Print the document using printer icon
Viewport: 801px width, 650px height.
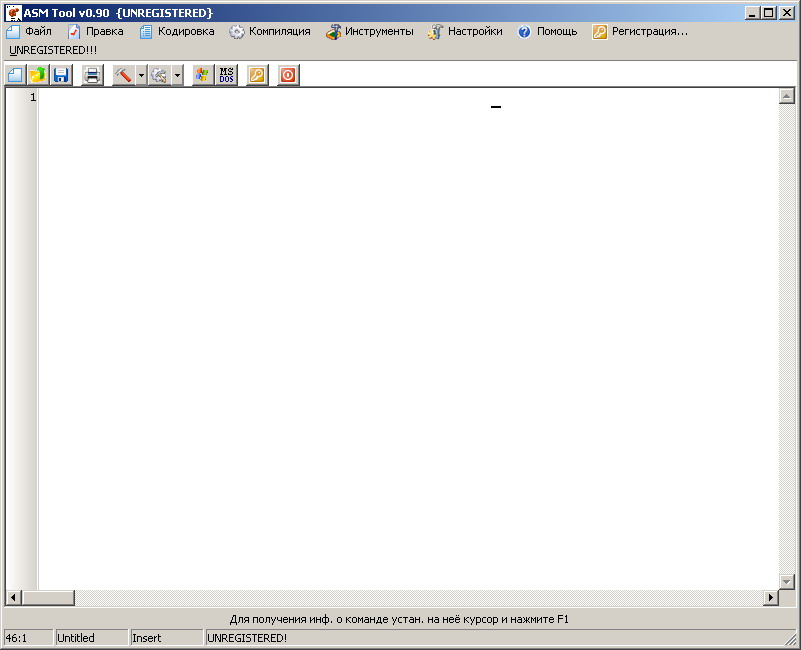[x=92, y=75]
